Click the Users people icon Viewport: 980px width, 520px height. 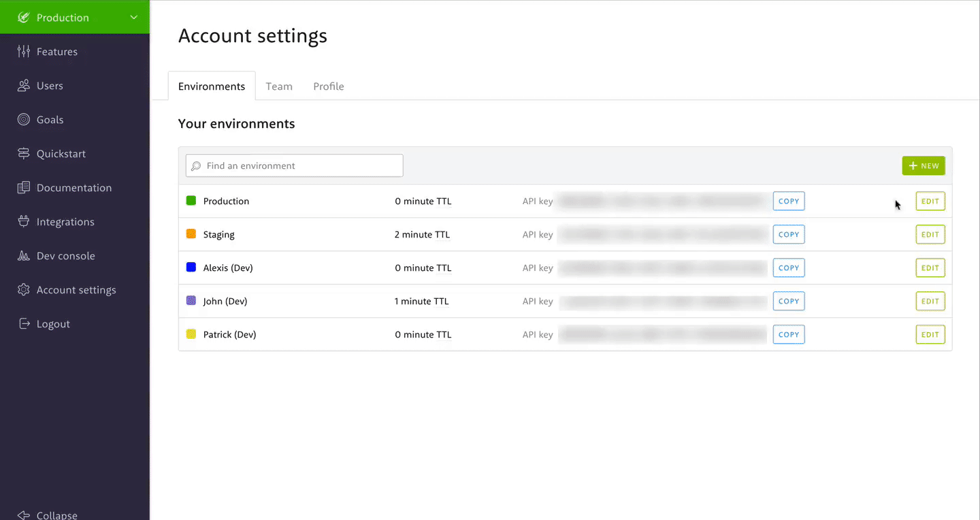coord(24,86)
